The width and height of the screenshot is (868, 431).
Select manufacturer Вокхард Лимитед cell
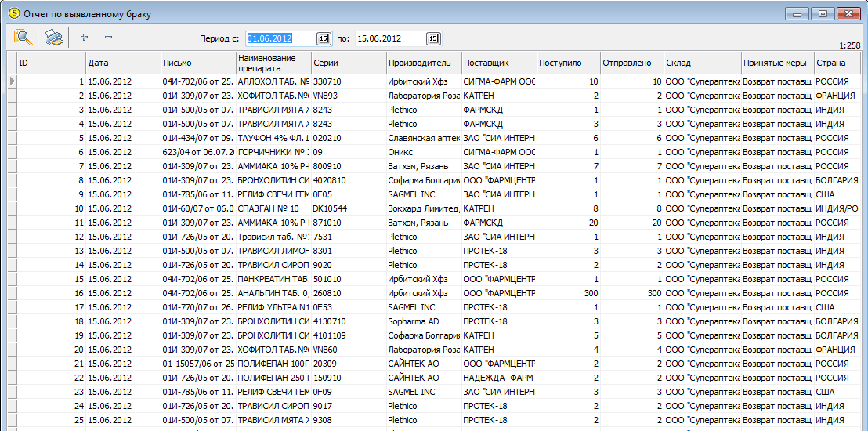tap(425, 208)
